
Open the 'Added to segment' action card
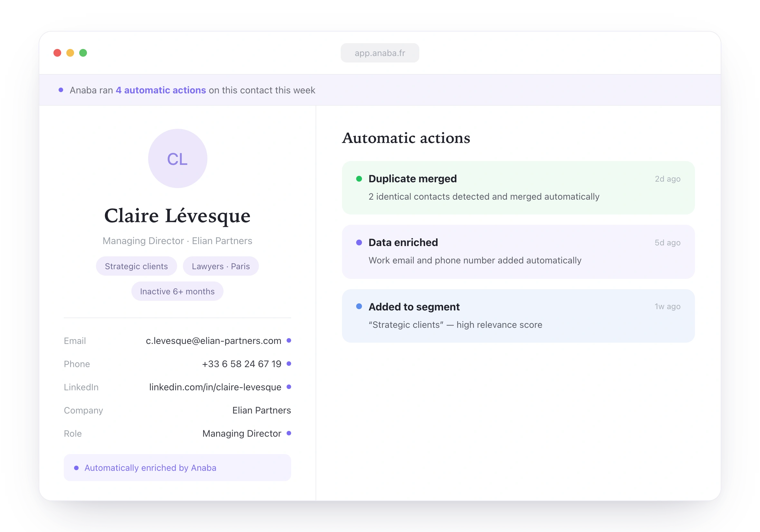tap(518, 316)
